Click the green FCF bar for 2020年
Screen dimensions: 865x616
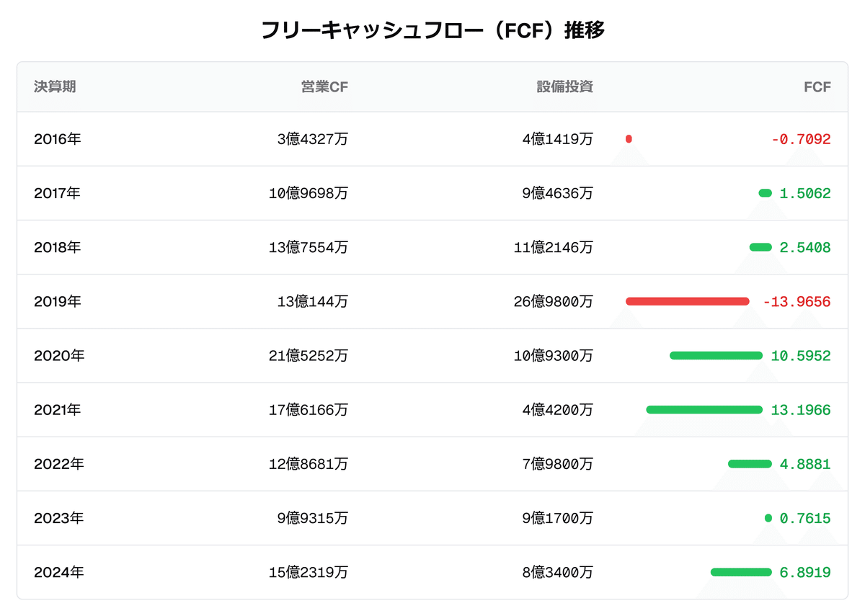pos(716,356)
